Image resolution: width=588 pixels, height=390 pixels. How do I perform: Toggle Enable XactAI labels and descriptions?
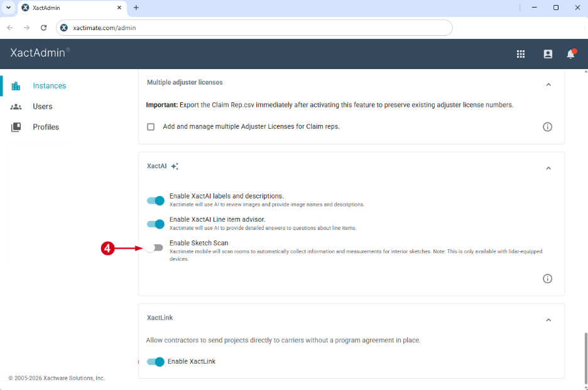(x=156, y=200)
